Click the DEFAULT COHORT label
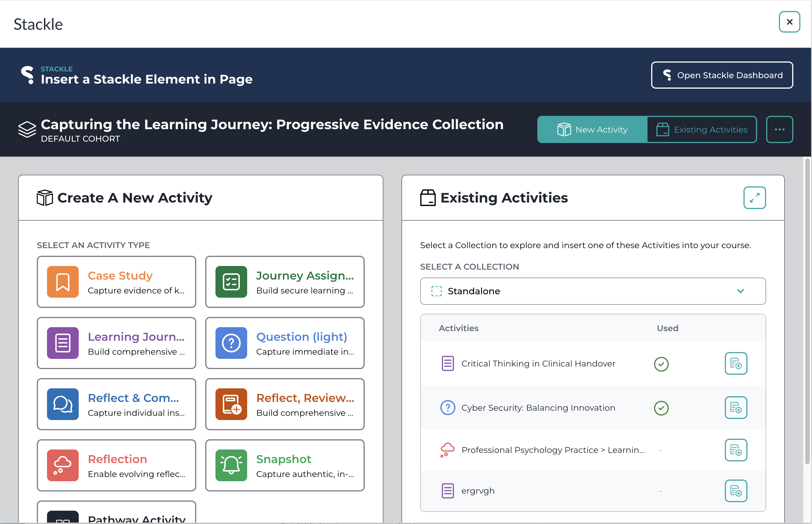The height and width of the screenshot is (524, 812). coord(80,139)
